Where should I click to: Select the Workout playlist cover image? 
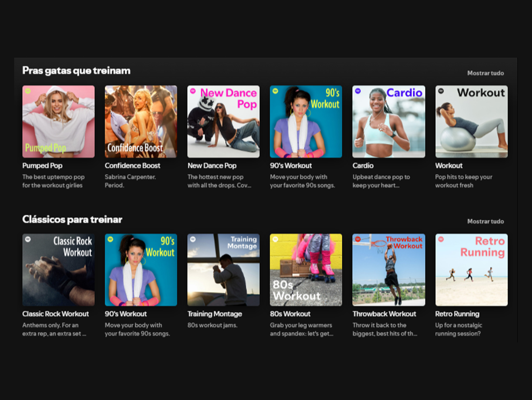471,121
